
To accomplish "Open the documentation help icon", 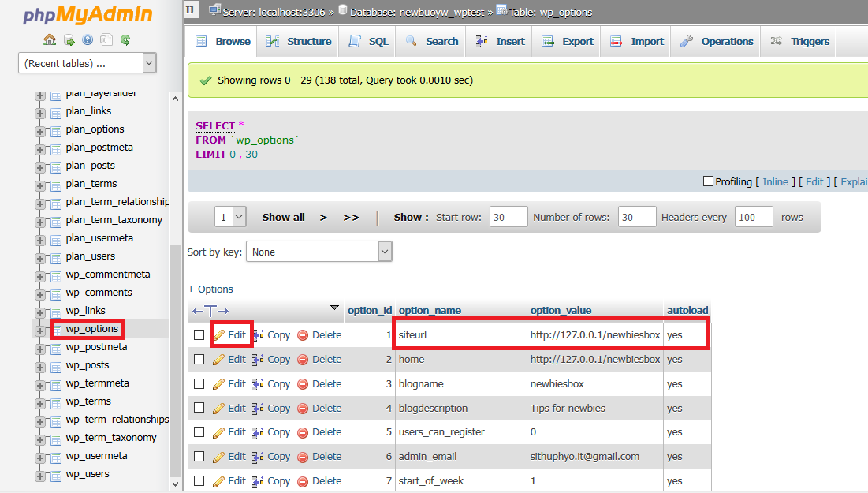I will [x=88, y=40].
